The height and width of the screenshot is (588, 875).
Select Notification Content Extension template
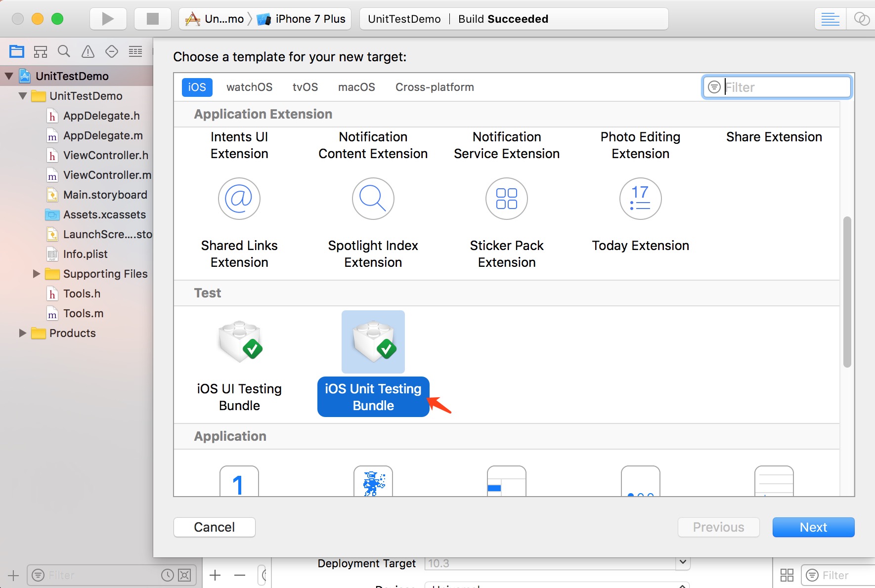pos(373,145)
